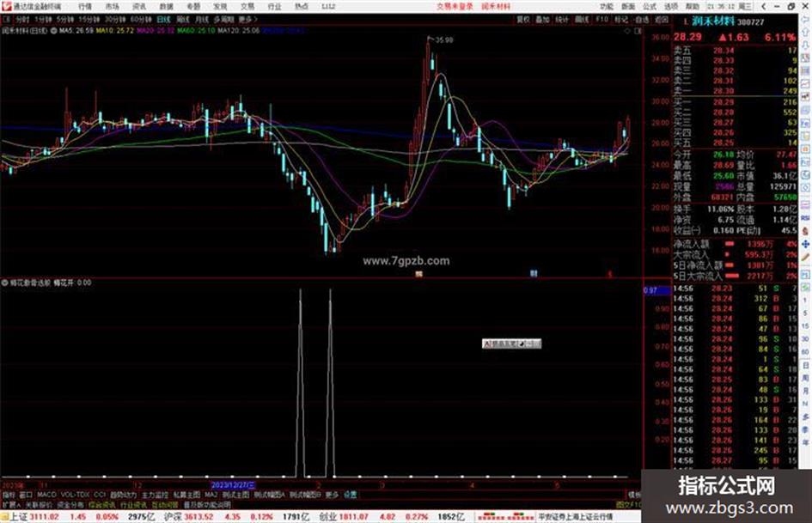The height and width of the screenshot is (523, 812).
Task: Switch chart to 30分钟 period
Action: [x=115, y=19]
